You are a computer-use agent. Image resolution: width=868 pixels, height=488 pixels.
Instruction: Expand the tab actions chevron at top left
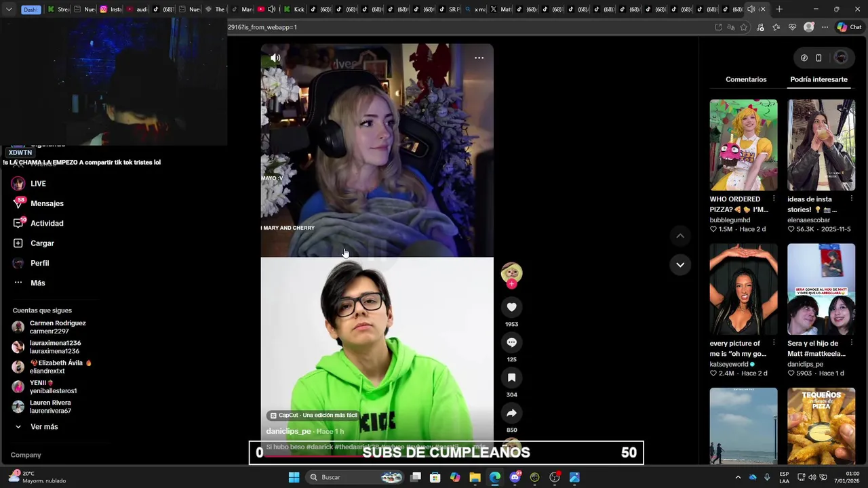(x=8, y=9)
